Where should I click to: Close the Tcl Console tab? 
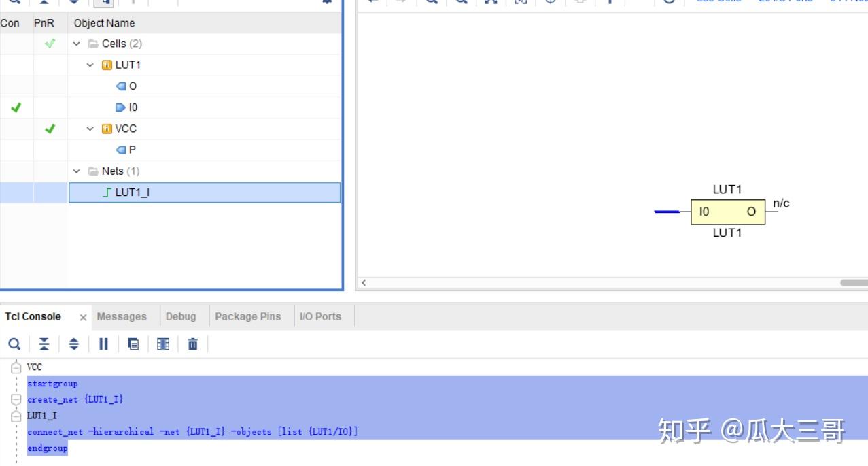tap(83, 317)
